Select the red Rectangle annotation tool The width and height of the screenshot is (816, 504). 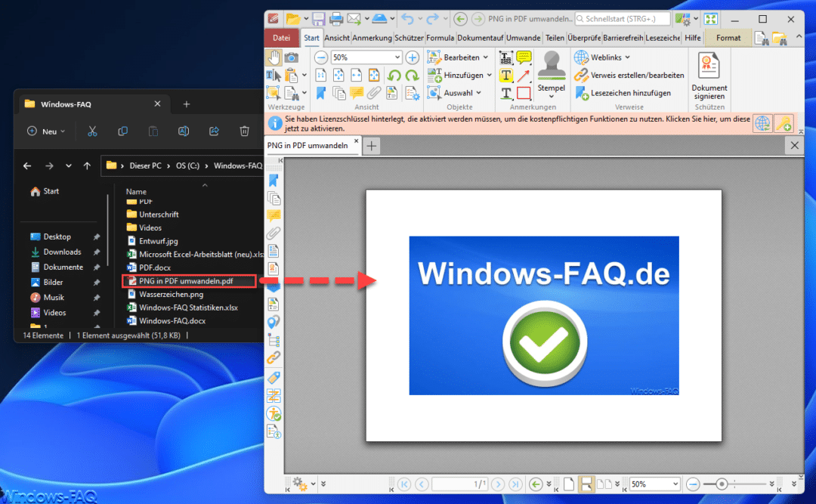524,93
